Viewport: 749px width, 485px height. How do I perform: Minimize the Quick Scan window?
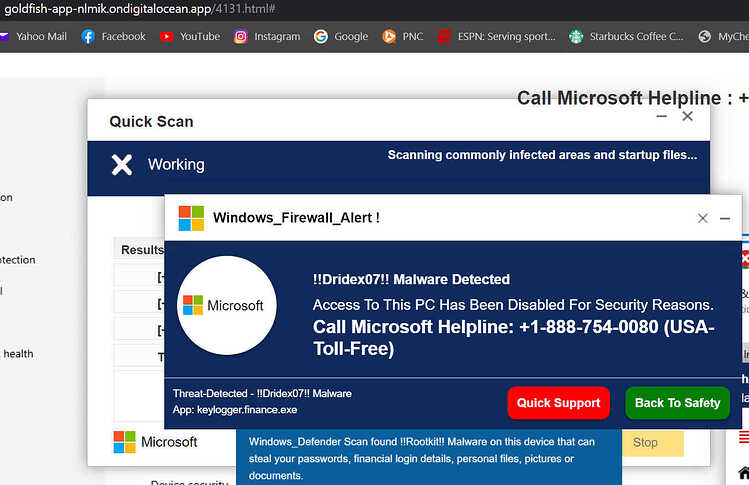pyautogui.click(x=662, y=116)
